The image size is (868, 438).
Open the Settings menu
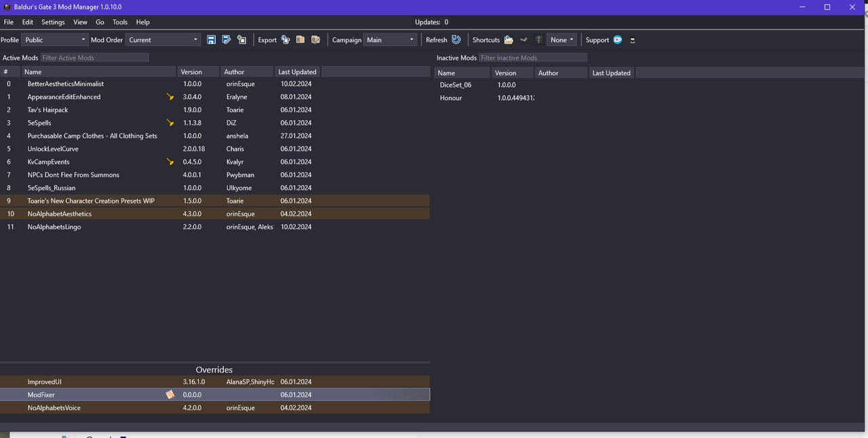pos(53,22)
